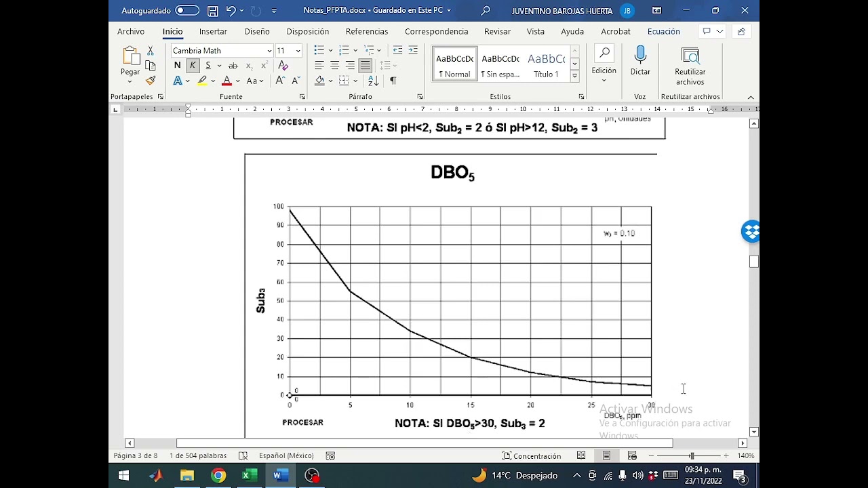Click the Cut scissors icon
This screenshot has height=488, width=868.
[151, 51]
